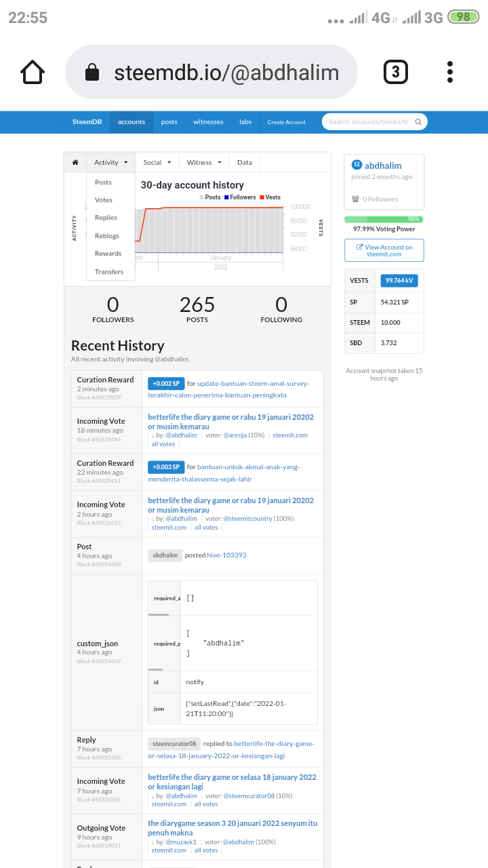Toggle the Followers legend swatch in chart

226,197
